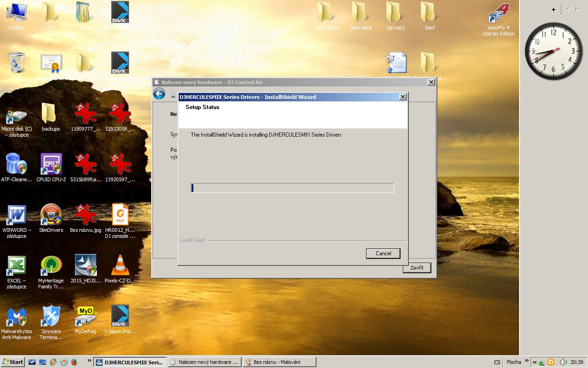Screen dimensions: 588x368
Task: Open the PX2 folder on desktop
Action: pos(51,16)
